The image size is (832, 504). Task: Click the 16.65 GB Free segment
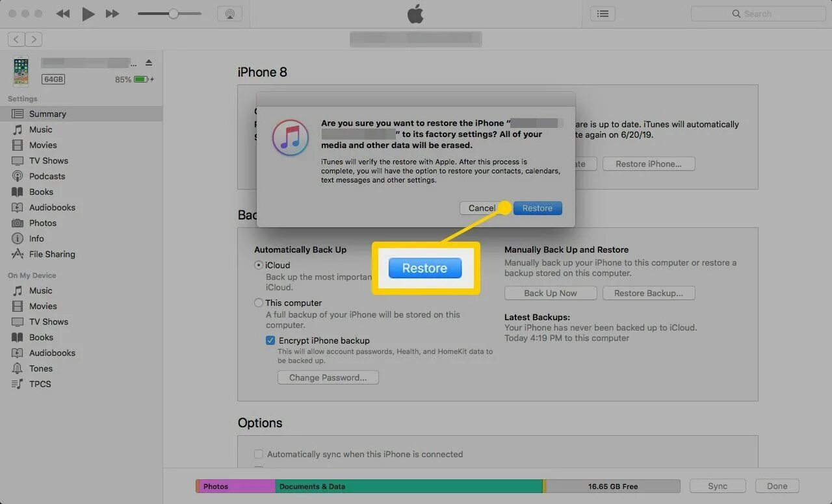point(613,486)
